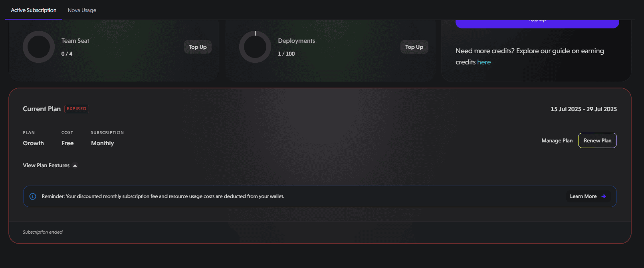644x268 pixels.
Task: Click the purple Top Up wallet button
Action: (537, 24)
